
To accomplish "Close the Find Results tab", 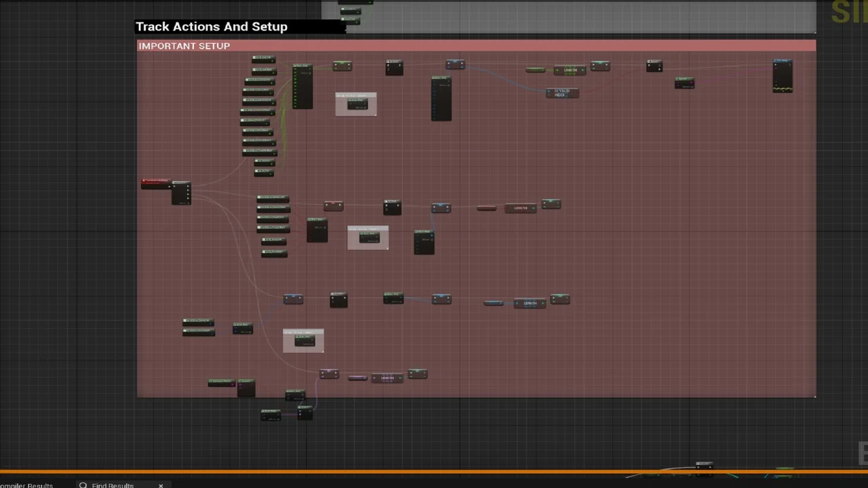I will point(161,485).
